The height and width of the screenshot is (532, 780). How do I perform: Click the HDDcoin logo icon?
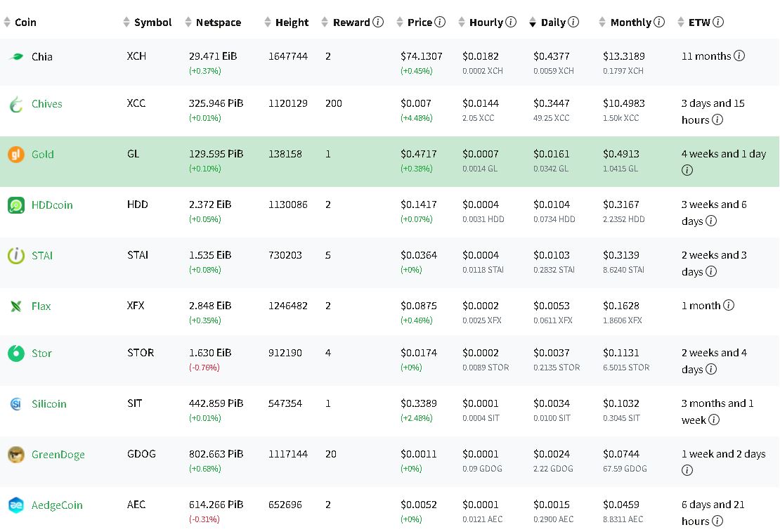pyautogui.click(x=16, y=205)
